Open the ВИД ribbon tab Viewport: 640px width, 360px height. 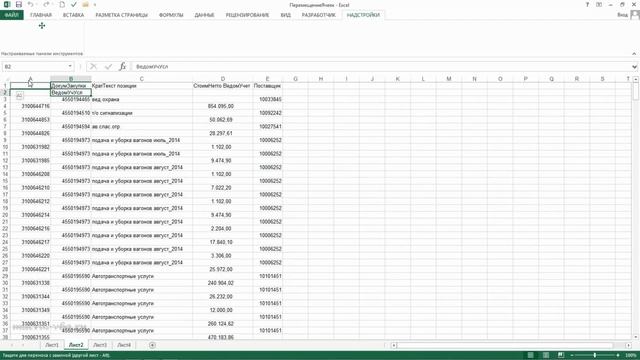[286, 15]
